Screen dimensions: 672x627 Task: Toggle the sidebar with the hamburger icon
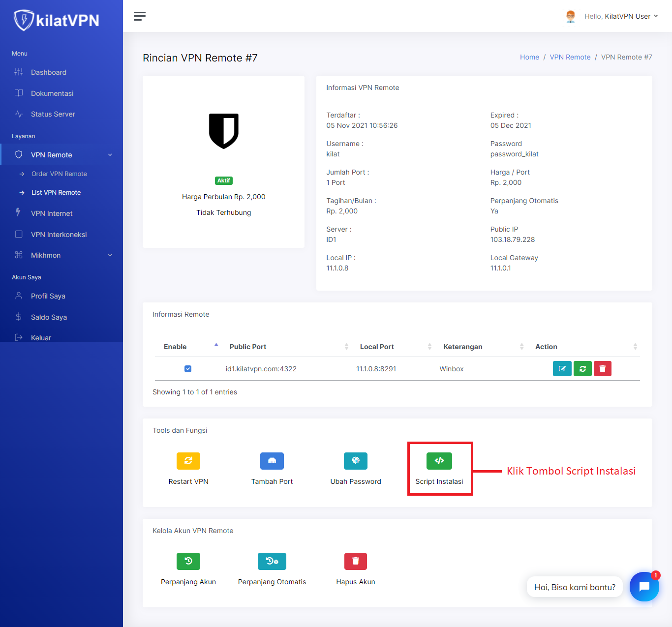click(x=139, y=16)
